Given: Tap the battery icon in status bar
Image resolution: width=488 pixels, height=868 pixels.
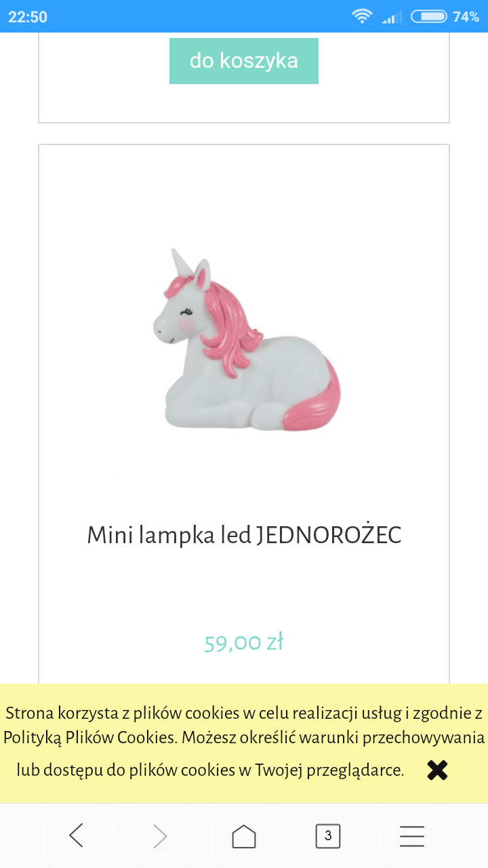Looking at the screenshot, I should click(x=429, y=16).
